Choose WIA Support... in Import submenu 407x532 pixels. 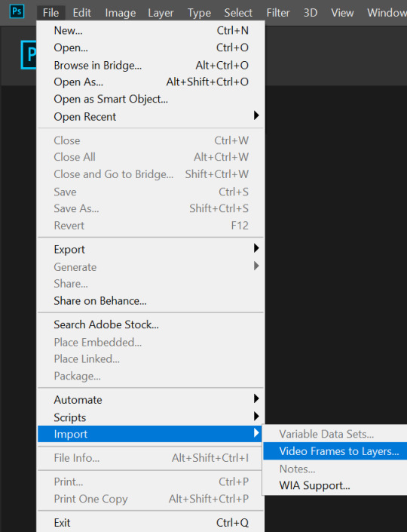coord(335,485)
